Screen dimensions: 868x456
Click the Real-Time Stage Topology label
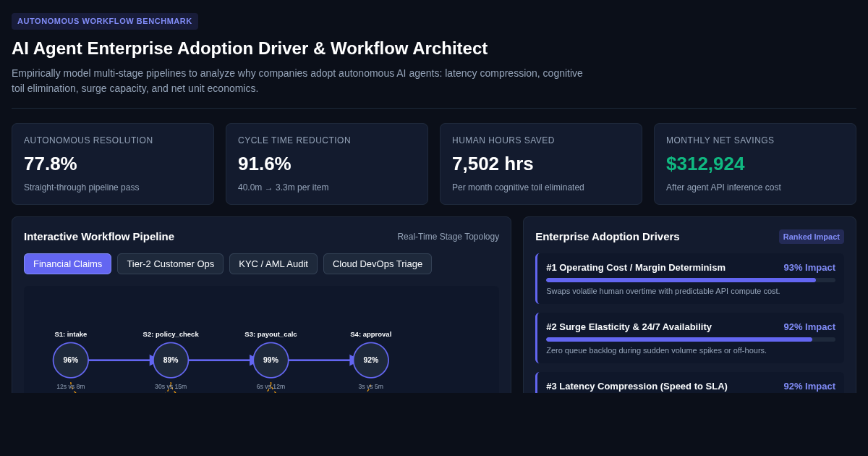[x=448, y=237]
